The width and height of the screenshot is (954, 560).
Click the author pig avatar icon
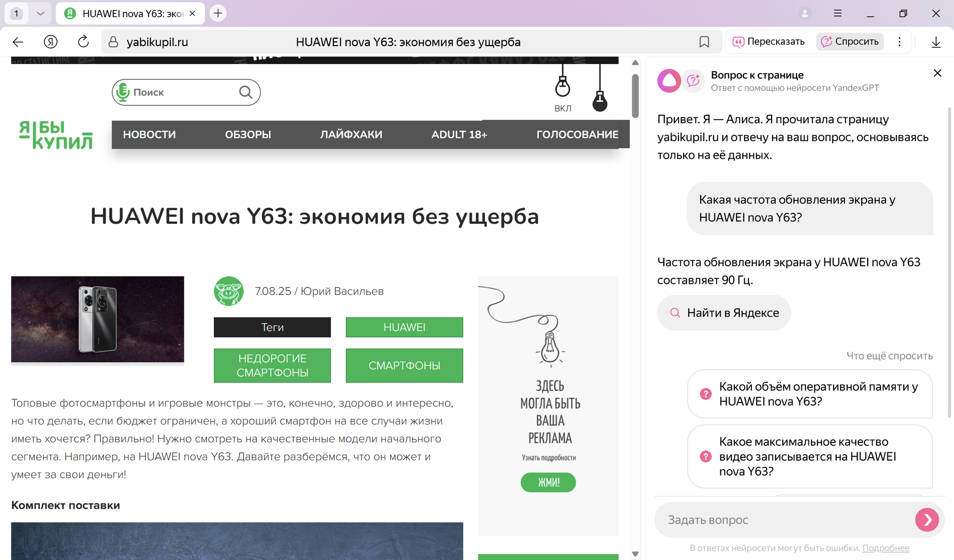pos(229,291)
